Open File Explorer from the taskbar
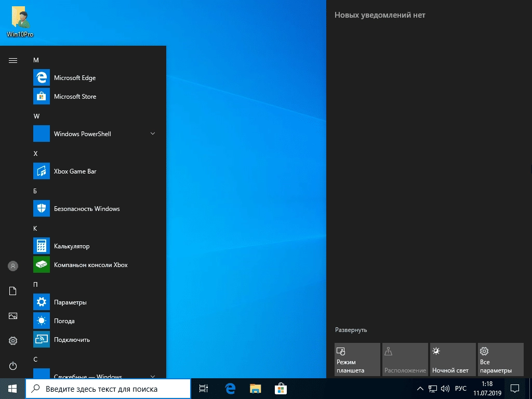Image resolution: width=532 pixels, height=399 pixels. 256,389
